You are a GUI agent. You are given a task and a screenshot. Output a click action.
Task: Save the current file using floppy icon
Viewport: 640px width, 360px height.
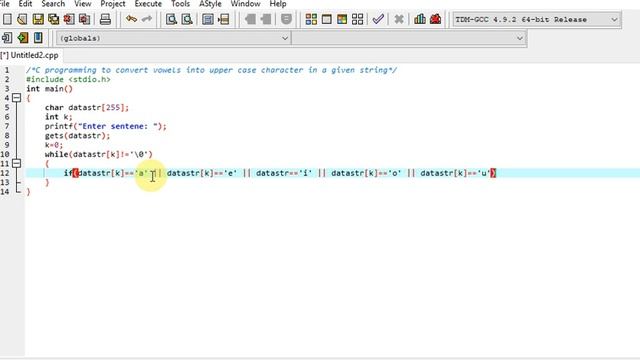coord(38,19)
